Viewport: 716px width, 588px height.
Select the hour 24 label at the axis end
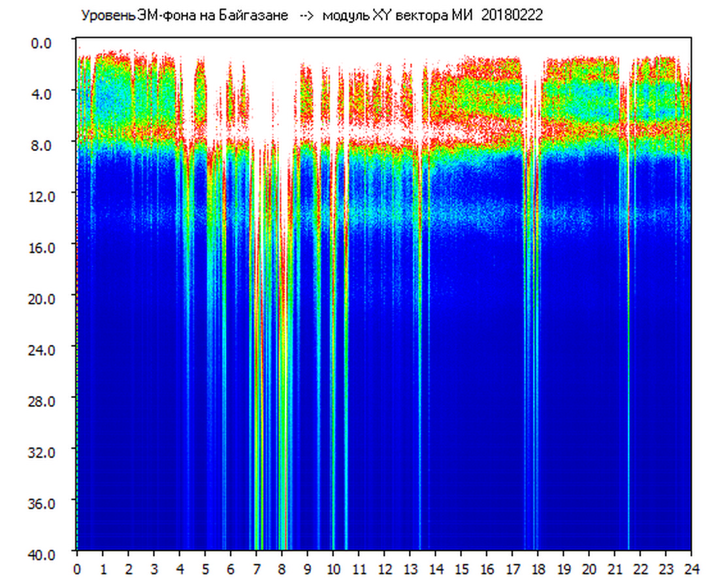click(691, 570)
